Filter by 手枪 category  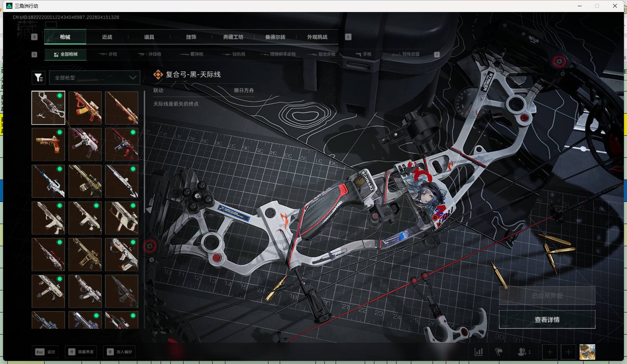364,54
